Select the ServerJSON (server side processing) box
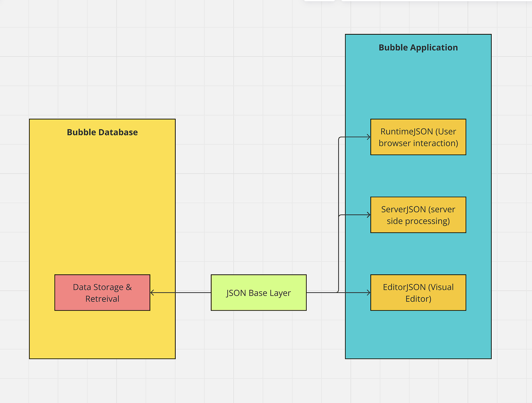 coord(418,215)
